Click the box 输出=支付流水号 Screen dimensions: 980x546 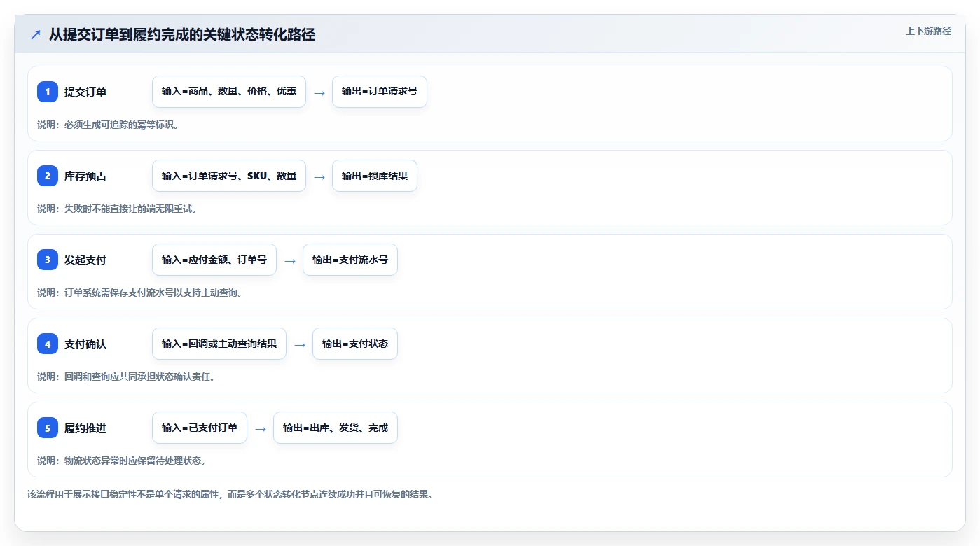pos(350,260)
